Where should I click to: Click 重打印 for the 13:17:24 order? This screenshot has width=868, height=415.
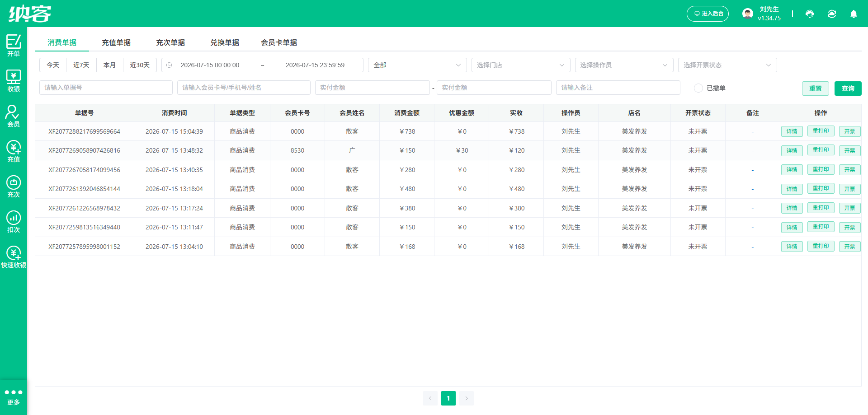point(821,208)
